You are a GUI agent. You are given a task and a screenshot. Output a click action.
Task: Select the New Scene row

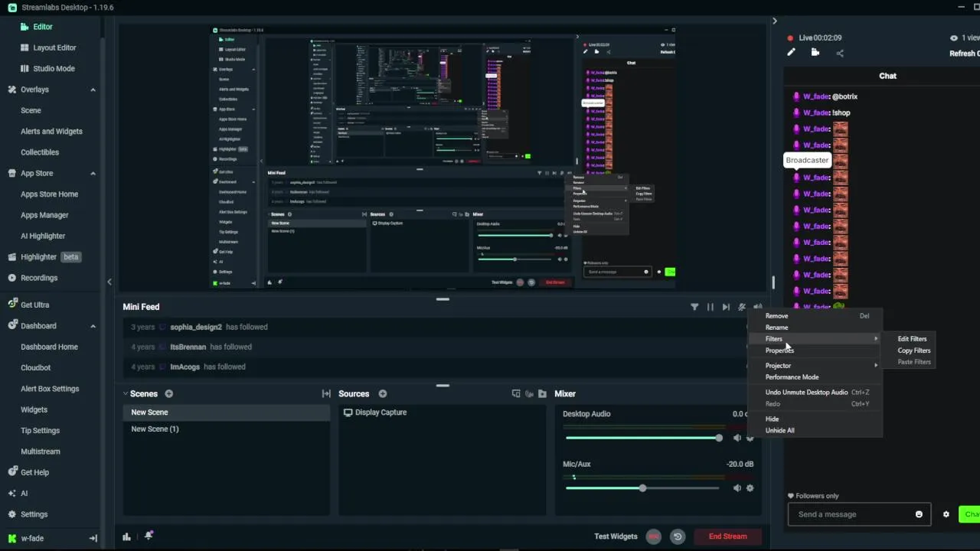tap(227, 412)
